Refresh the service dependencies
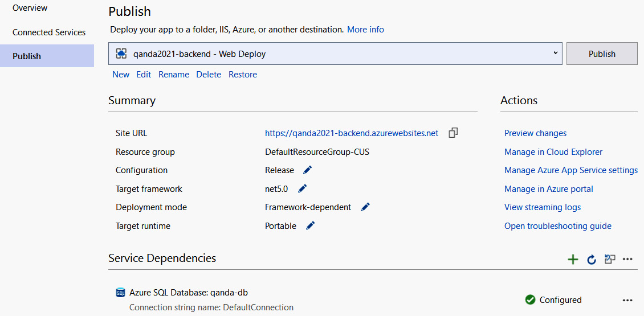 [592, 259]
